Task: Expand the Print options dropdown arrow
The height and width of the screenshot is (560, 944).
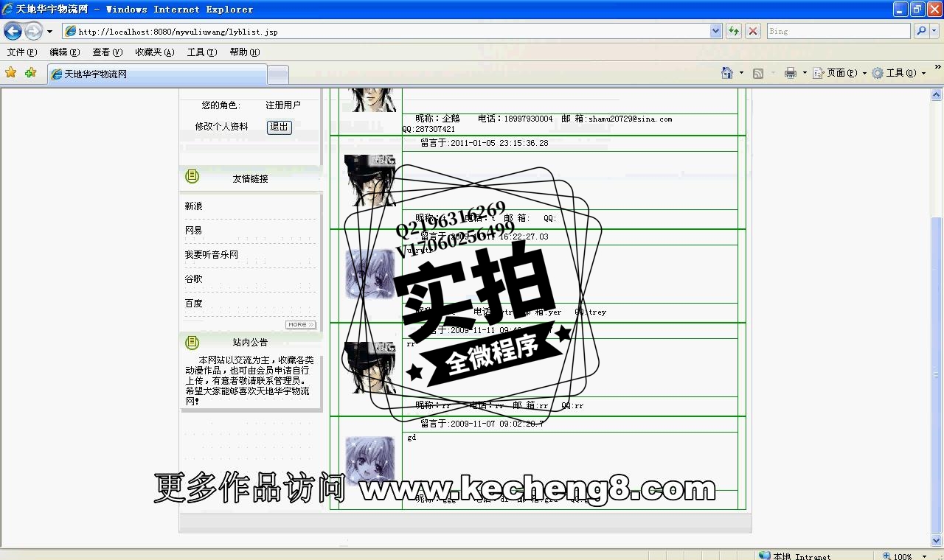Action: pyautogui.click(x=805, y=73)
